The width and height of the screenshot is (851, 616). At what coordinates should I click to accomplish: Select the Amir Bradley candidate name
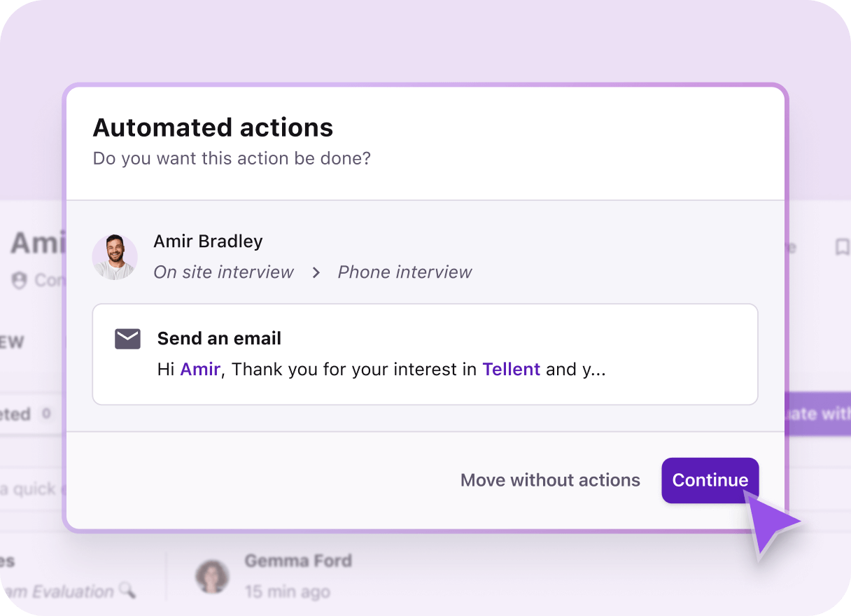(207, 241)
